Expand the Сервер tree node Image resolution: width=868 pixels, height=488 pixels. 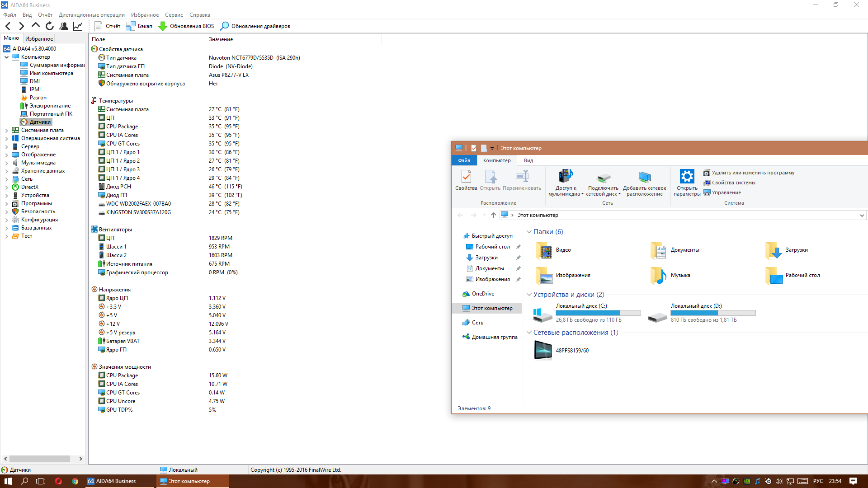click(x=7, y=146)
